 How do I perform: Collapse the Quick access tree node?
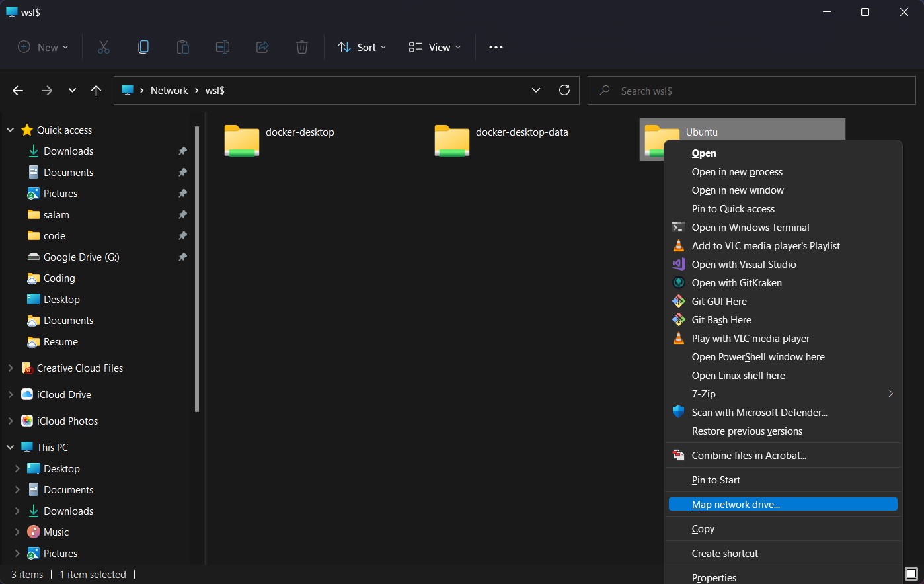point(11,130)
